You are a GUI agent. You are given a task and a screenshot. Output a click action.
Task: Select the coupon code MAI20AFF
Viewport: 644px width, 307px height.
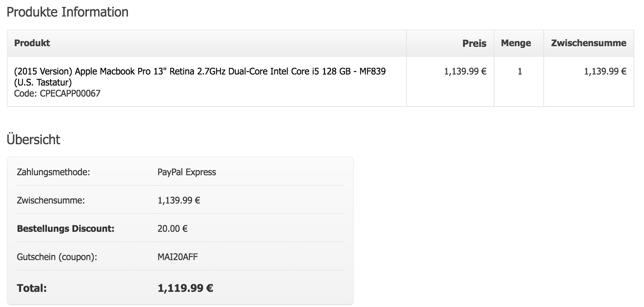tap(178, 257)
